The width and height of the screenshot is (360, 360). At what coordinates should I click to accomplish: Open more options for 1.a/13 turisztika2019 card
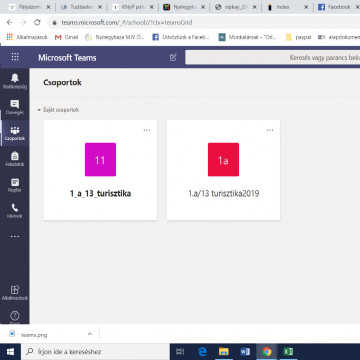[270, 130]
